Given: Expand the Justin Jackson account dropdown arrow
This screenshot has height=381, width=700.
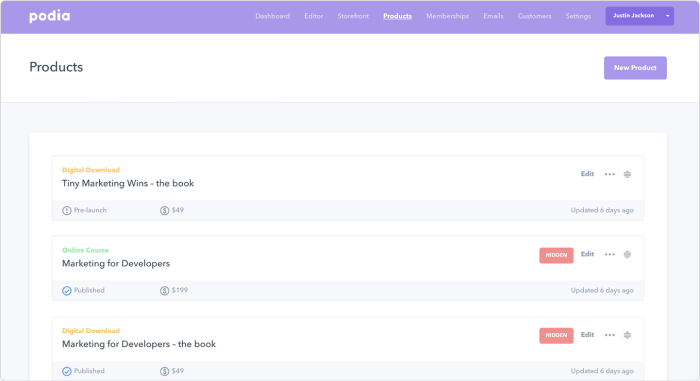Looking at the screenshot, I should coord(668,16).
